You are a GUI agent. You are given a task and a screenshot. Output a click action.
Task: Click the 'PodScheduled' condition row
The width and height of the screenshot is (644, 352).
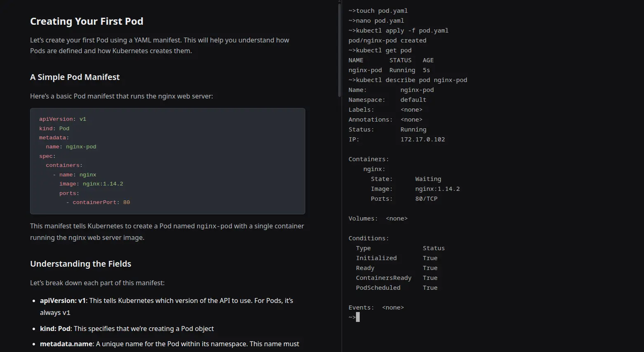[x=397, y=288]
